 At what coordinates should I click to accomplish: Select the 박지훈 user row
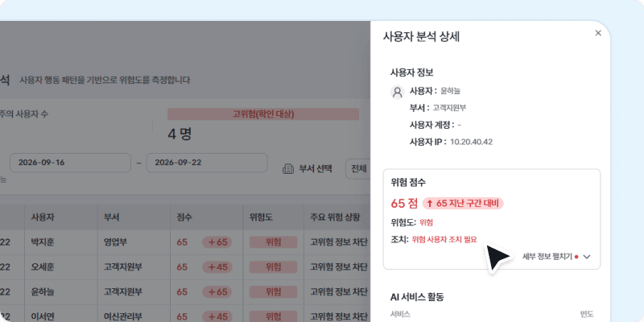point(185,242)
